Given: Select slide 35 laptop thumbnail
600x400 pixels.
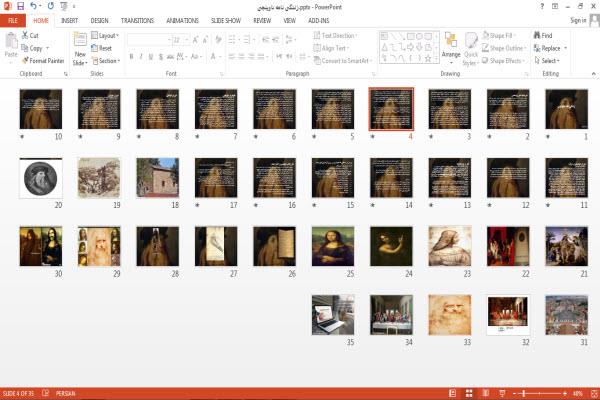Looking at the screenshot, I should point(333,315).
